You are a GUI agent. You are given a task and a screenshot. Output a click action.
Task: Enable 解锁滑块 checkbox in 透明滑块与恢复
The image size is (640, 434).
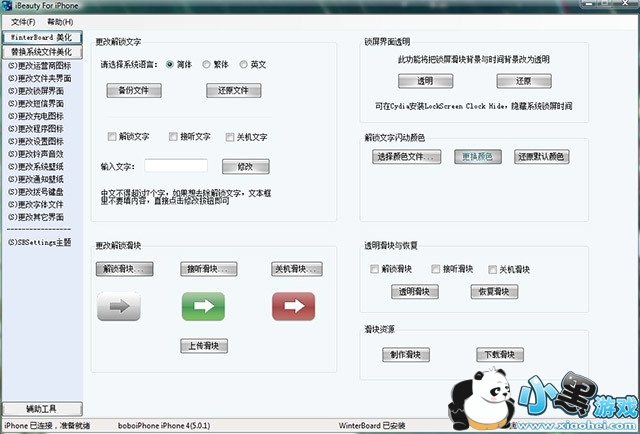(374, 269)
